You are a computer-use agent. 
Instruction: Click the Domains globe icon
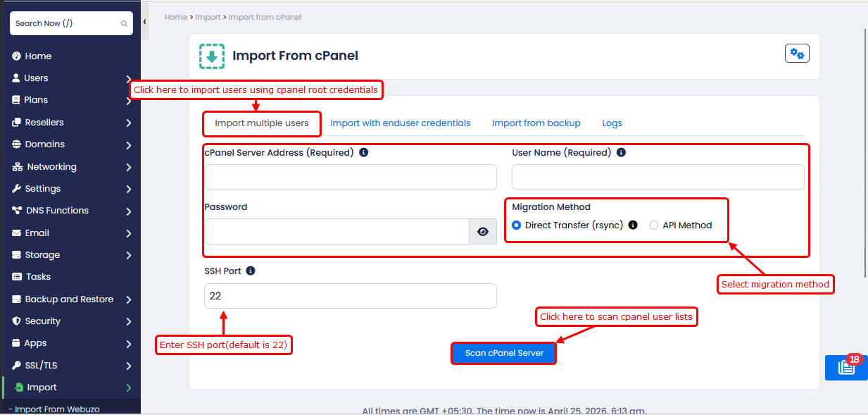(x=17, y=144)
